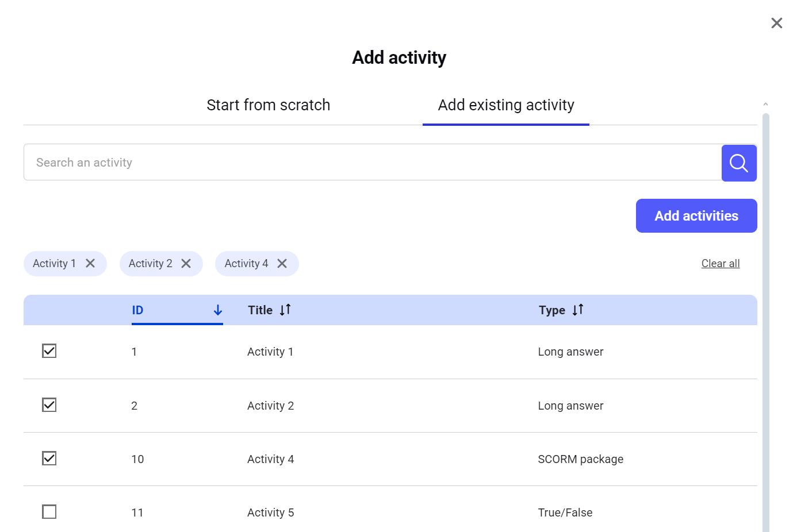Uncheck the Activity 2 row checkbox
This screenshot has width=797, height=532.
(x=49, y=405)
